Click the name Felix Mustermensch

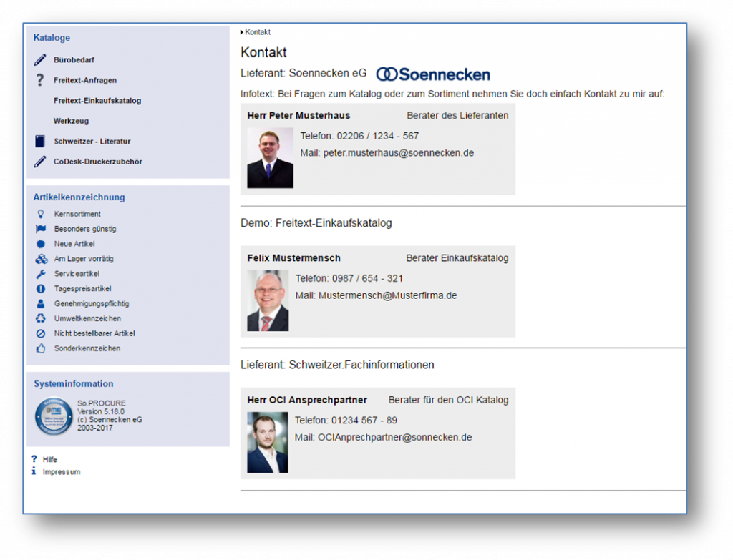(294, 257)
